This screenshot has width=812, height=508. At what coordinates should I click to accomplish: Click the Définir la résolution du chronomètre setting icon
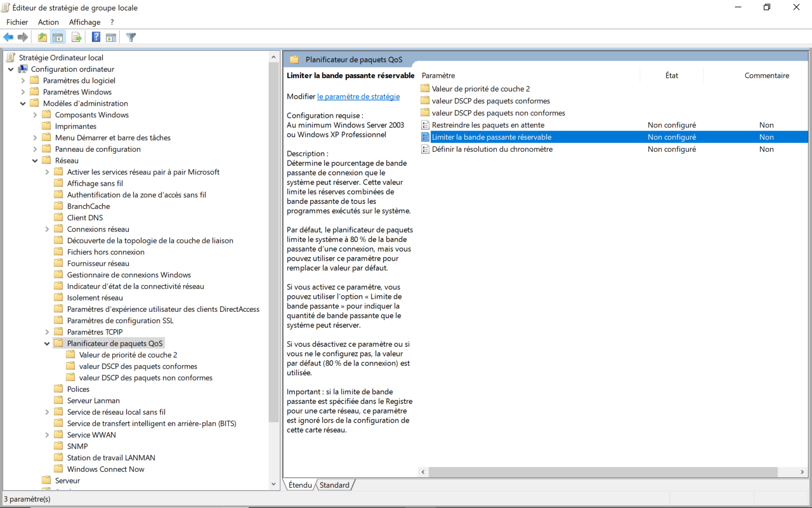(425, 149)
